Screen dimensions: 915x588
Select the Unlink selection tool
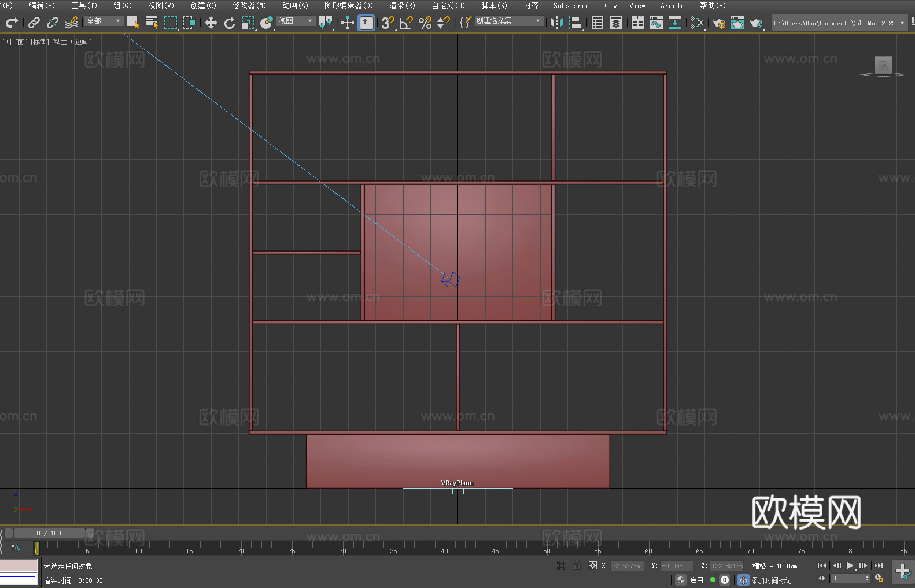(53, 23)
